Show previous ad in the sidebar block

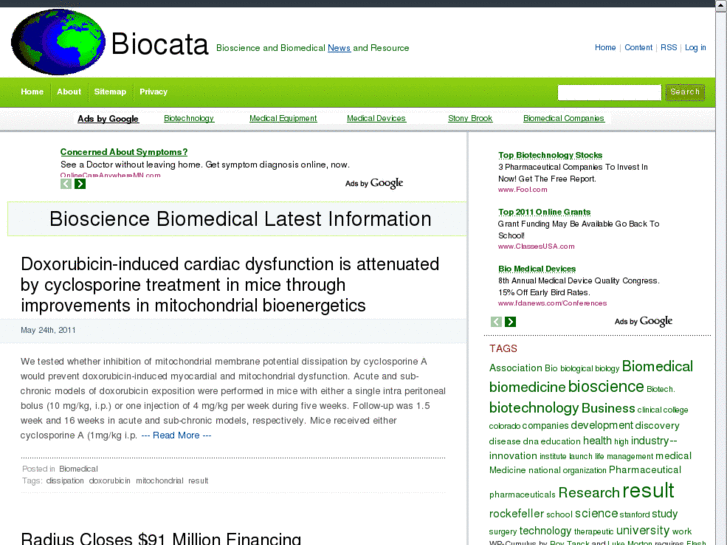point(496,321)
